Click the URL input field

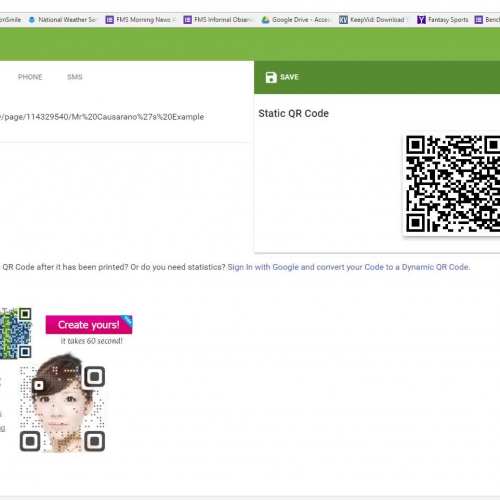[125, 117]
